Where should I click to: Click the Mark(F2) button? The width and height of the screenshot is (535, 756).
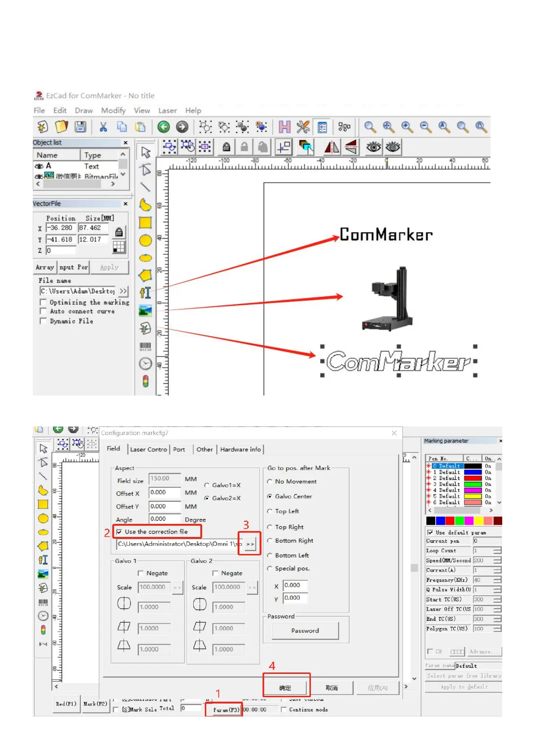(x=95, y=704)
